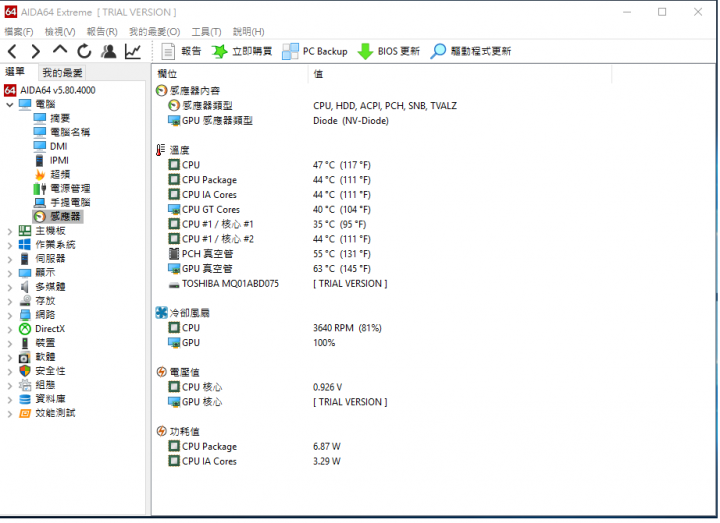Expand the 作業系統 node

tap(10, 246)
